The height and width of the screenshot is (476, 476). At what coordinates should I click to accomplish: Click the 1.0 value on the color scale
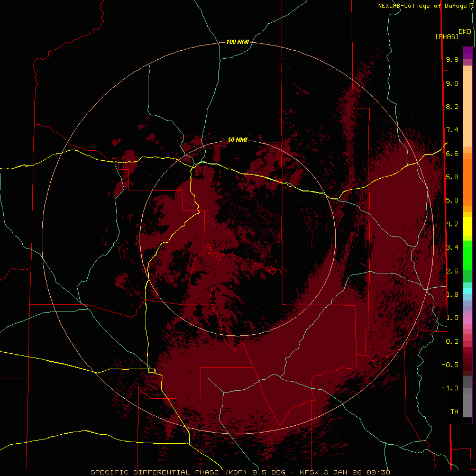click(x=452, y=318)
